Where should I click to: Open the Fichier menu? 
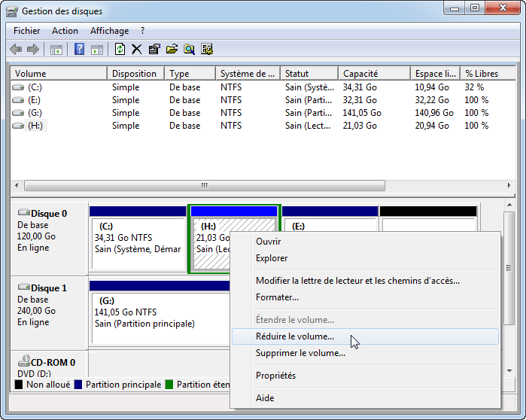click(x=27, y=31)
